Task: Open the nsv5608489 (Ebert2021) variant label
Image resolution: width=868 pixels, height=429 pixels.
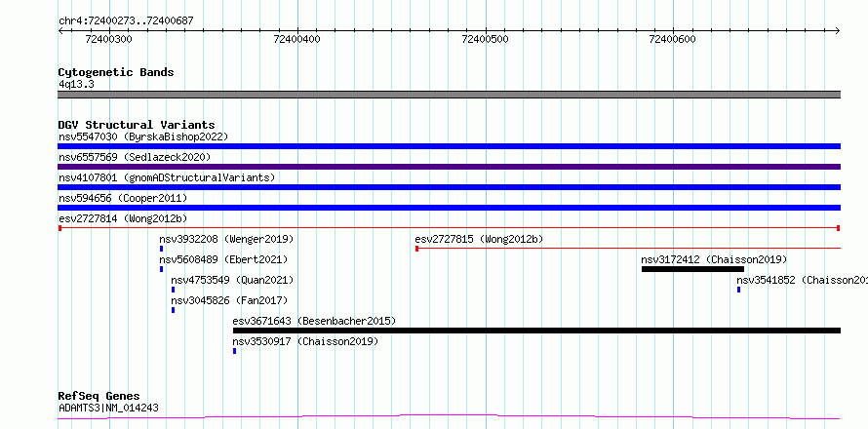Action: click(223, 259)
